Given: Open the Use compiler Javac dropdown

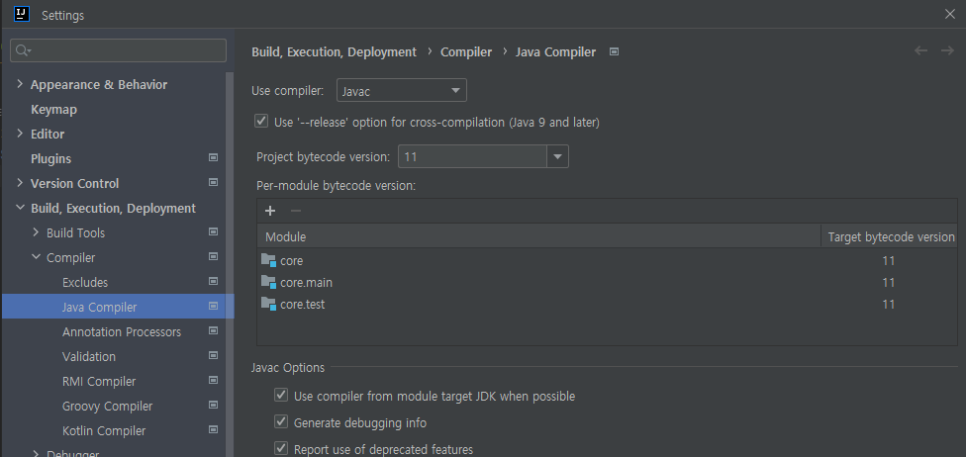Looking at the screenshot, I should tap(402, 91).
